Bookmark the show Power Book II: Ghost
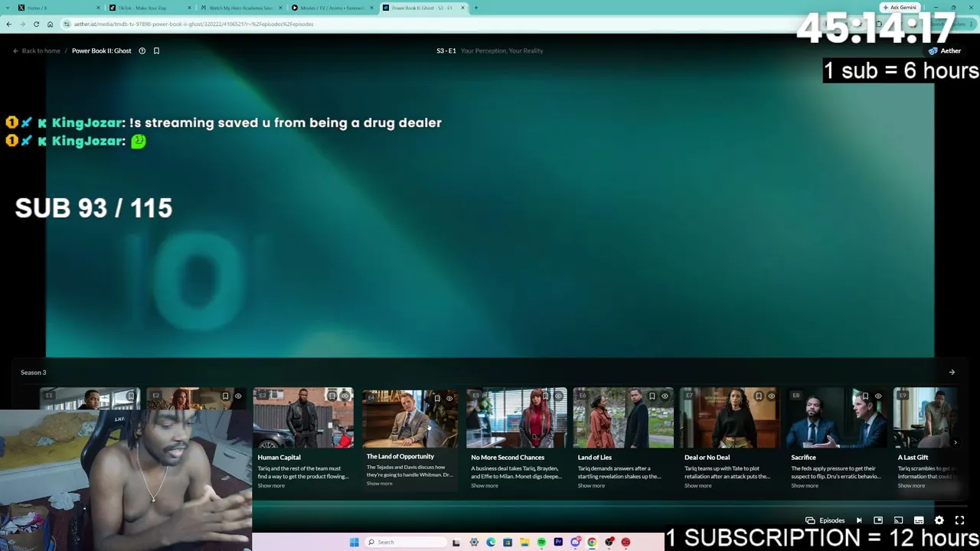Screen dimensions: 980x551 pos(156,51)
